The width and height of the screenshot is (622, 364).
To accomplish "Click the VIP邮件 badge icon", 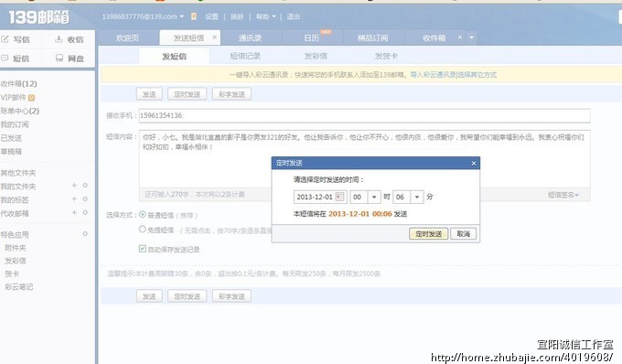I will tap(31, 97).
